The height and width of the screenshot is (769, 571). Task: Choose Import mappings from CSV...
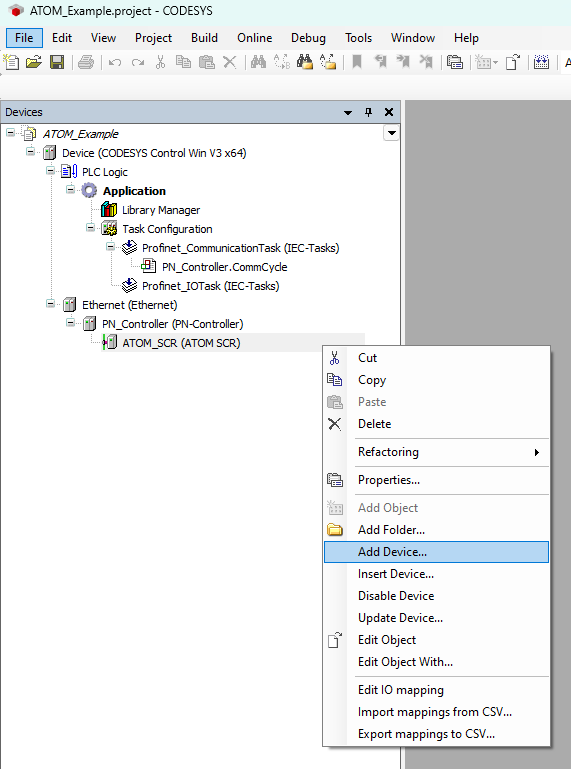[x=436, y=712]
